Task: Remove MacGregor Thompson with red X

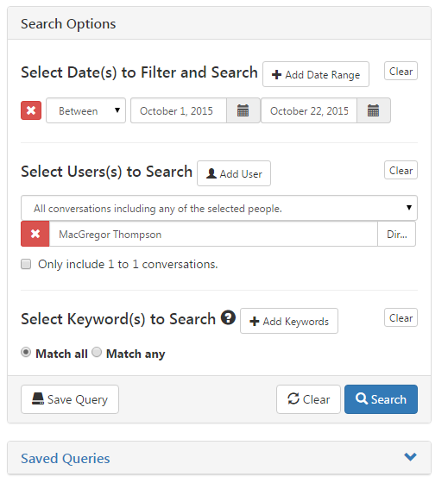Action: point(35,234)
